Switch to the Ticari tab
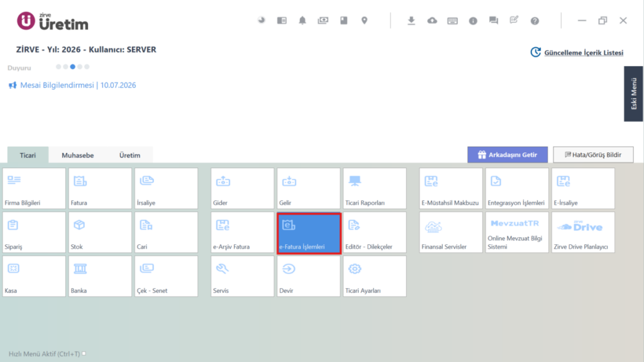The width and height of the screenshot is (644, 362). [x=28, y=155]
